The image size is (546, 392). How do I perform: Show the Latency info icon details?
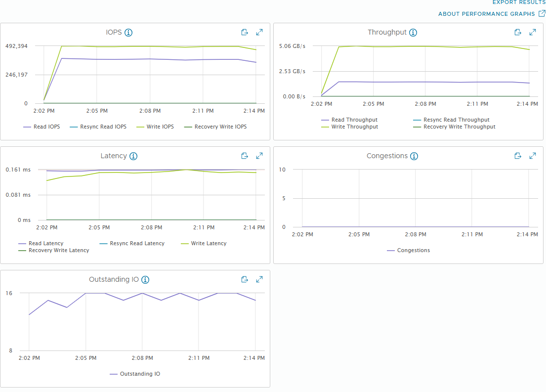133,156
